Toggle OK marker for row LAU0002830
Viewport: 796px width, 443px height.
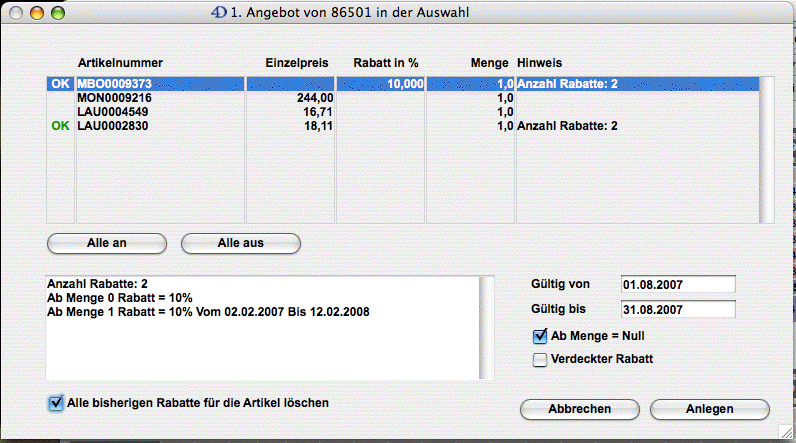click(x=60, y=127)
